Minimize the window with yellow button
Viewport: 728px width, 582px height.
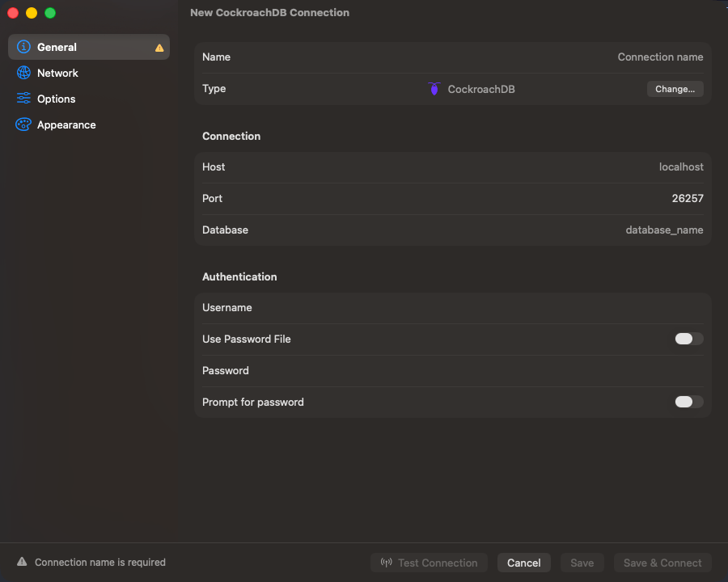tap(32, 13)
